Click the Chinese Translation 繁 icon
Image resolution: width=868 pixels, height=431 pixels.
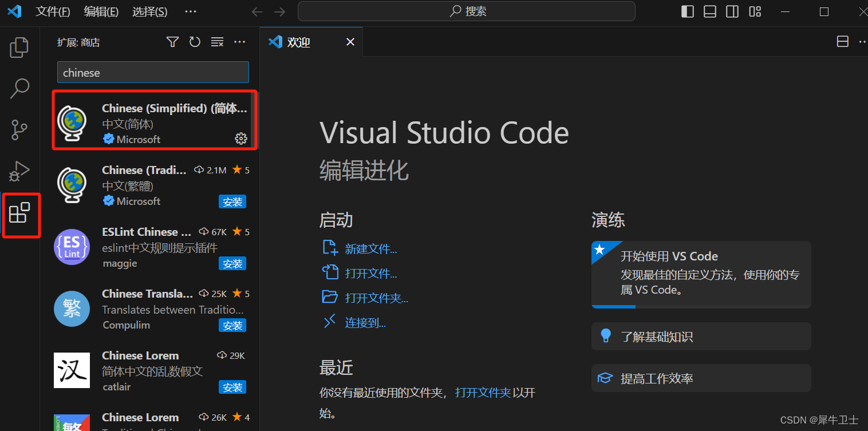[x=72, y=309]
